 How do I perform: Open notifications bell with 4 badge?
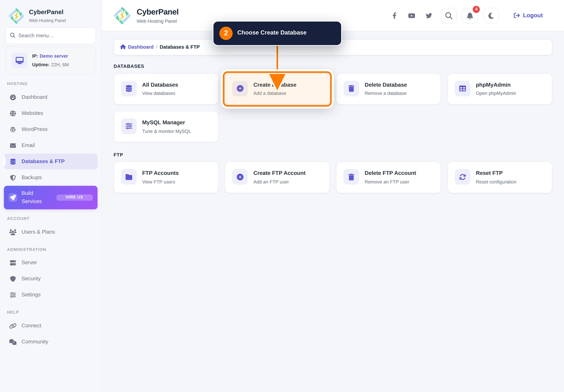coord(470,16)
